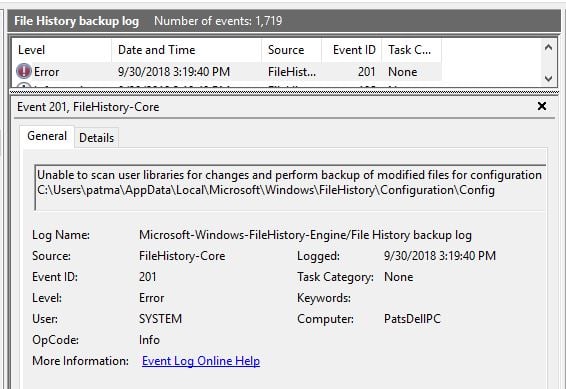Click the None task category cell in list
Image resolution: width=566 pixels, height=389 pixels.
tap(402, 72)
